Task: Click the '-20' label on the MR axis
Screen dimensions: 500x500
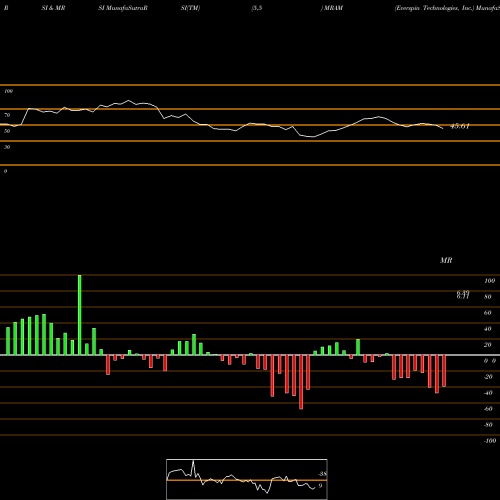Action: (x=488, y=377)
